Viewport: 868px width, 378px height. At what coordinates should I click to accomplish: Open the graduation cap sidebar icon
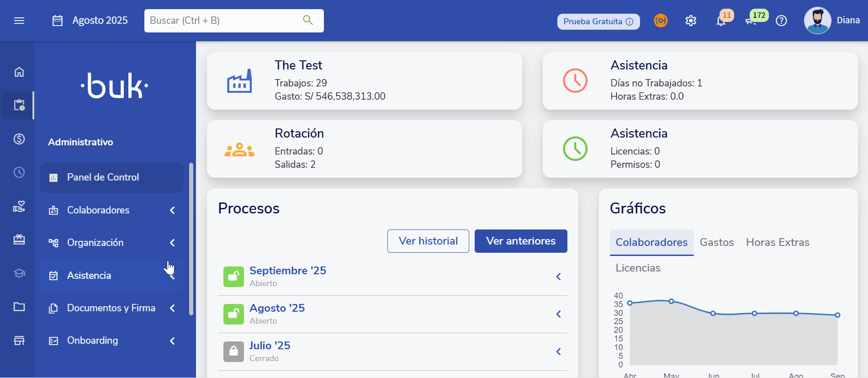point(19,273)
